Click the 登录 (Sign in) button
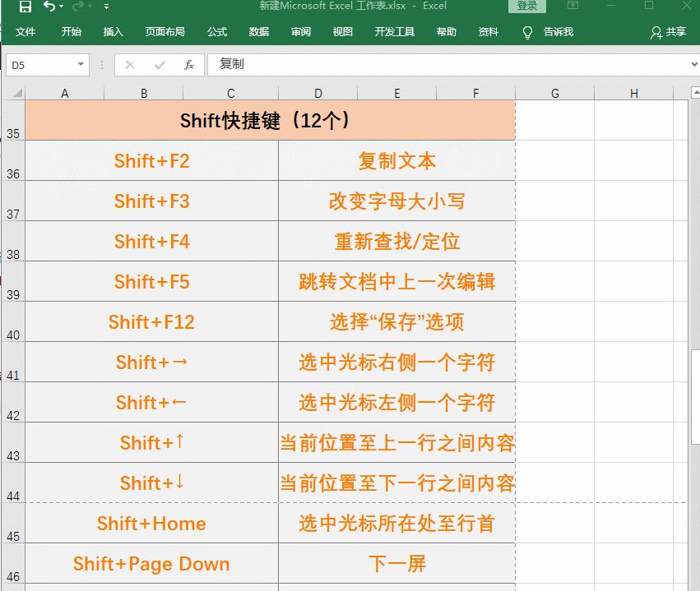Viewport: 700px width, 591px height. 526,5
